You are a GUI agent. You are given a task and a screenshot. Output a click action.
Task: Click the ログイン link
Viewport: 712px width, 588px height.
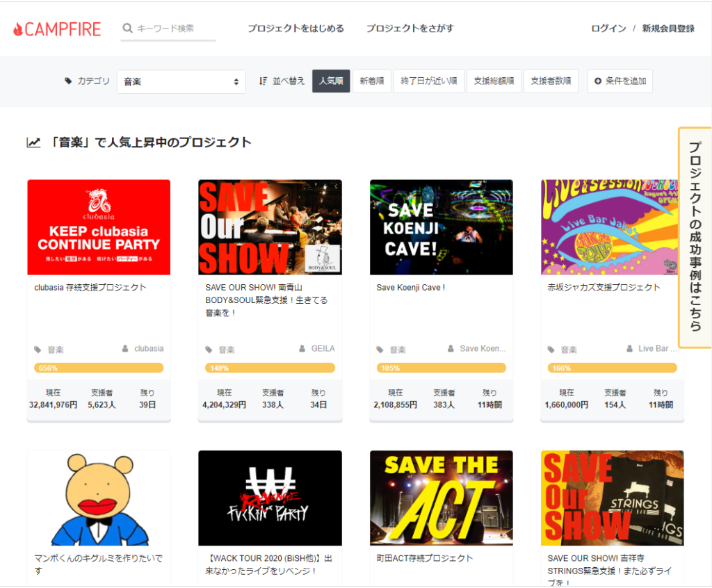(608, 28)
